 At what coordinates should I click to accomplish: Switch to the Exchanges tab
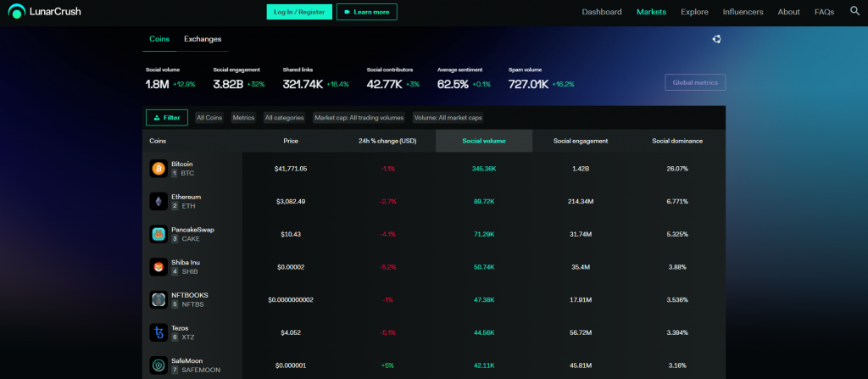(x=203, y=39)
